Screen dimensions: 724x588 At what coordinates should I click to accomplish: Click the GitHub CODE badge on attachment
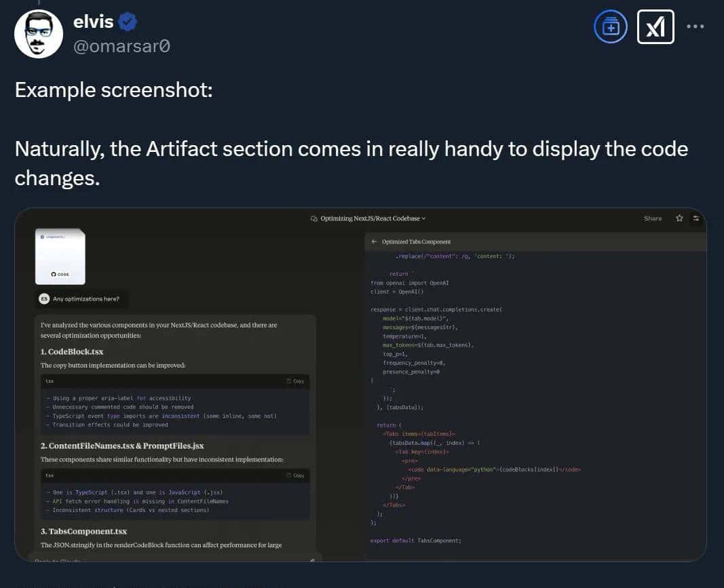click(60, 275)
